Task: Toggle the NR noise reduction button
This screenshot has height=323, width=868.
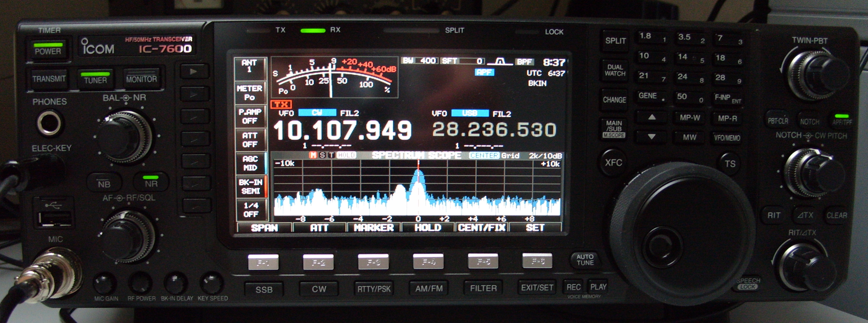Action: click(x=151, y=182)
